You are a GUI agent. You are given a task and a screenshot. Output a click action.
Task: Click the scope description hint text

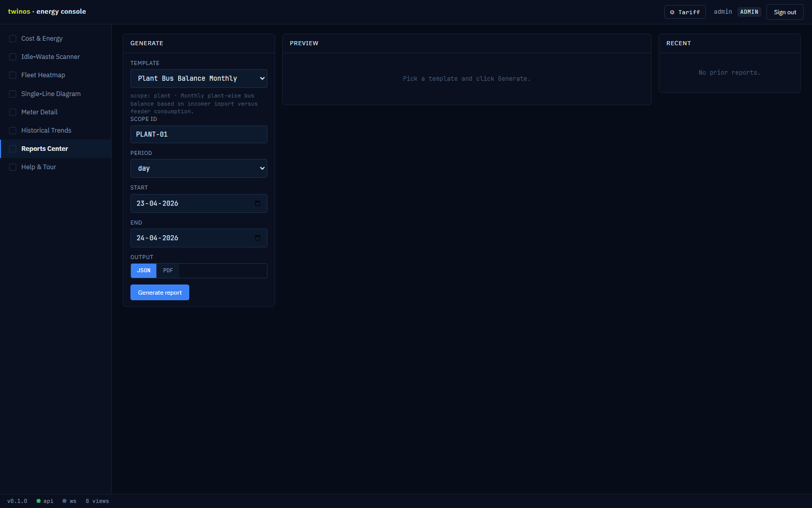pyautogui.click(x=195, y=104)
